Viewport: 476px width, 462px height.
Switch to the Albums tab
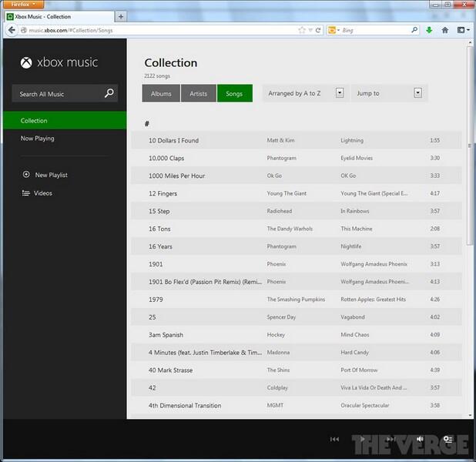pyautogui.click(x=161, y=93)
